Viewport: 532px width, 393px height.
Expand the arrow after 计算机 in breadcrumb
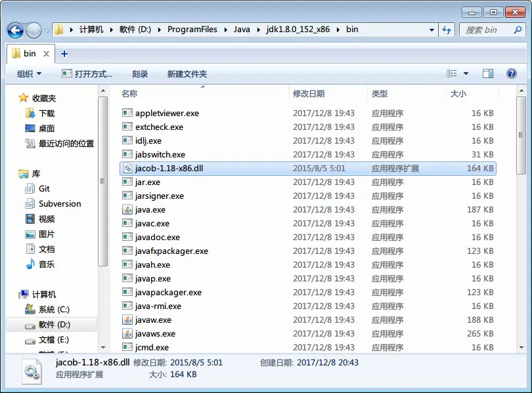[x=111, y=30]
